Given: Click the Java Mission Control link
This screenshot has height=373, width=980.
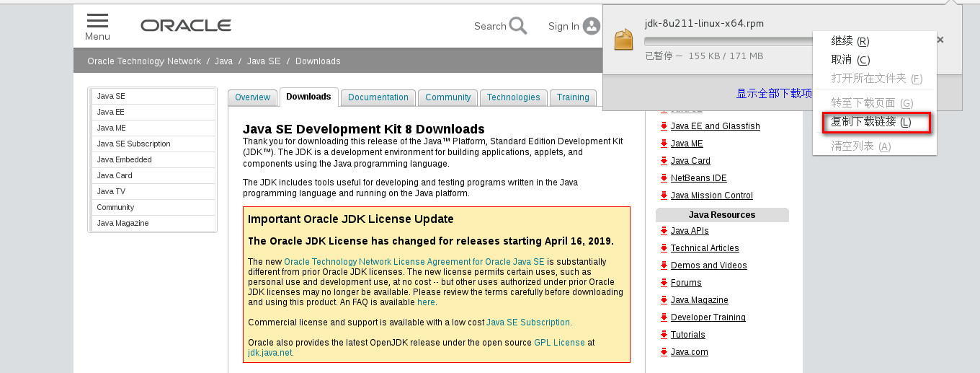Looking at the screenshot, I should point(712,196).
